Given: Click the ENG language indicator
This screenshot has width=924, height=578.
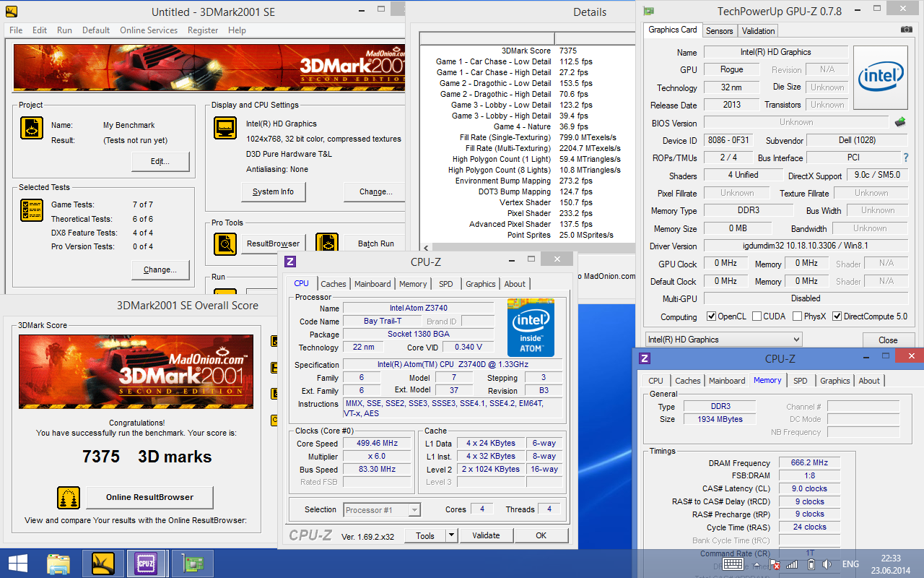Looking at the screenshot, I should point(851,564).
